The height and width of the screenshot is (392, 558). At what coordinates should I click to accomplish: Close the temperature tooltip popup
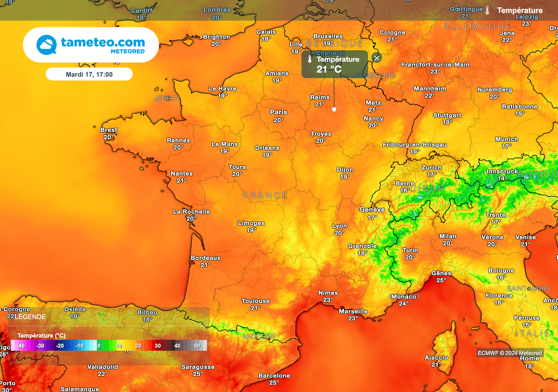click(377, 57)
